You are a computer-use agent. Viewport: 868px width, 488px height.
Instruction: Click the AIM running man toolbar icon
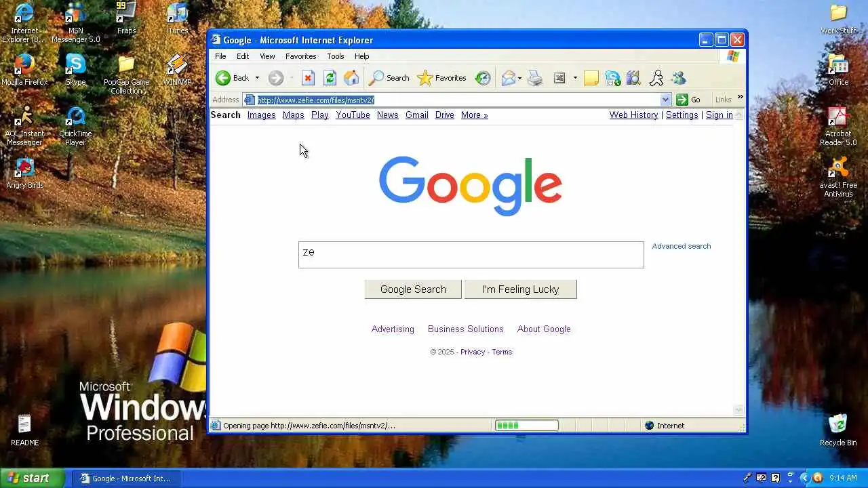coord(656,78)
